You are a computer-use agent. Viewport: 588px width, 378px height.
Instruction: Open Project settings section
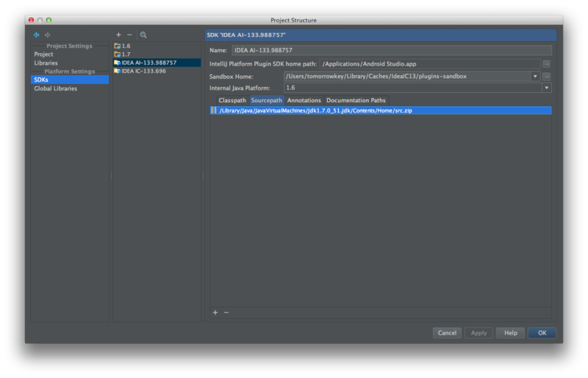coord(44,54)
